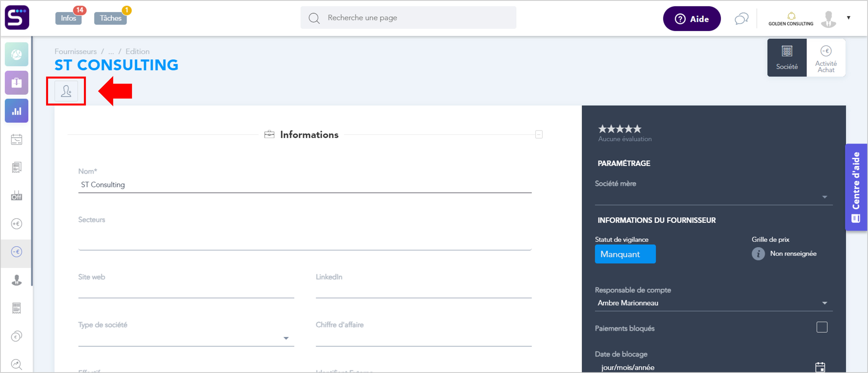Open the Off absences sidebar icon

[x=17, y=196]
